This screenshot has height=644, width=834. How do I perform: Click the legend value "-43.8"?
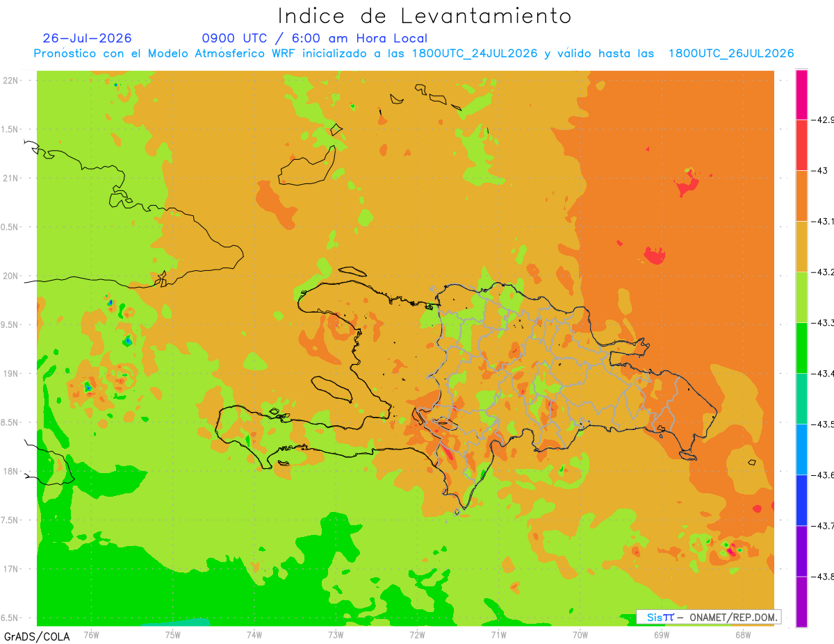pyautogui.click(x=824, y=577)
